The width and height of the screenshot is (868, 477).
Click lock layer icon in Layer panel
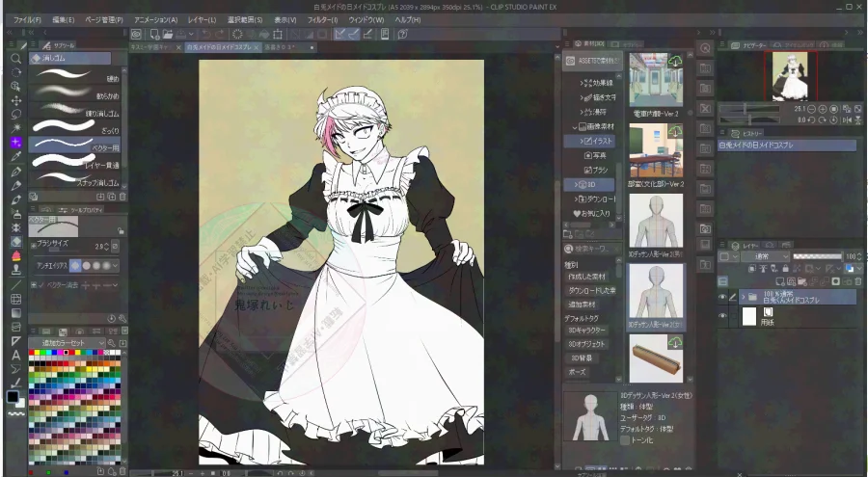[785, 269]
